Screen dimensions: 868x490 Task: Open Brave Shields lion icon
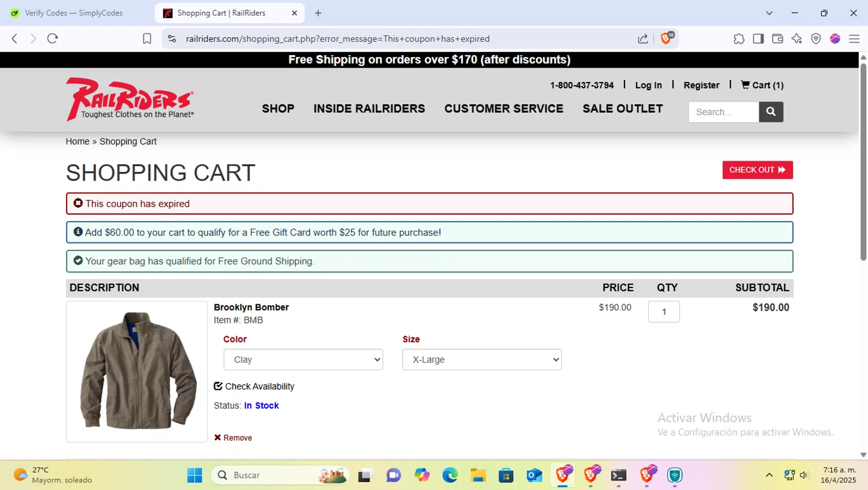(x=667, y=38)
